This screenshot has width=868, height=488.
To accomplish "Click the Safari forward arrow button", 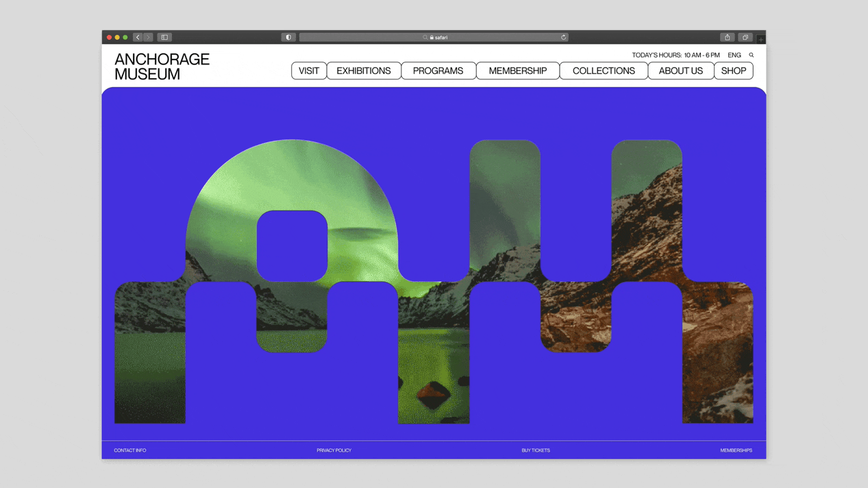I will pos(147,37).
